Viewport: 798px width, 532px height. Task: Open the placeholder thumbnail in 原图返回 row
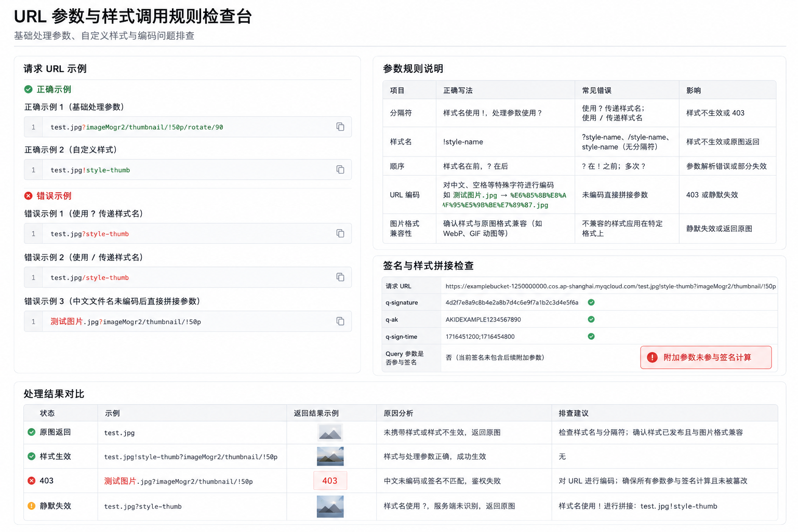pos(330,432)
